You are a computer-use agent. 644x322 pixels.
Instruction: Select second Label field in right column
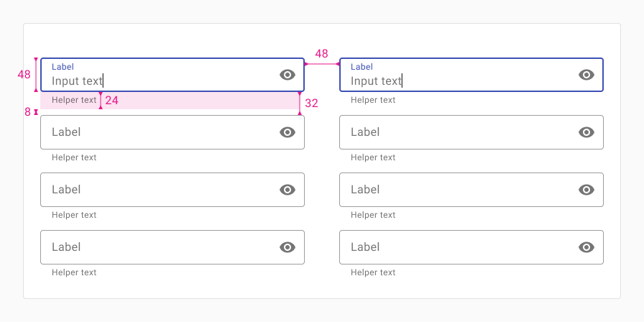click(x=471, y=132)
